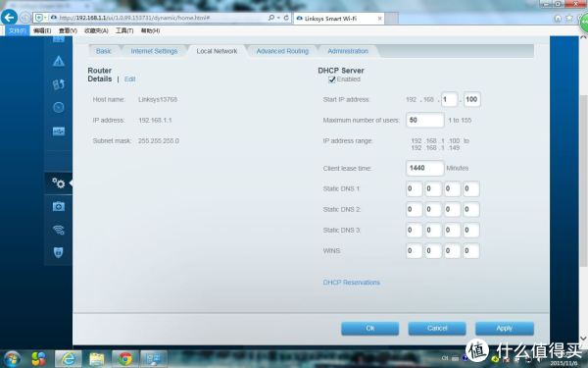Screen dimensions: 588x368
Task: Open the Wireless Wi-Fi icon in sidebar
Action: (x=59, y=230)
